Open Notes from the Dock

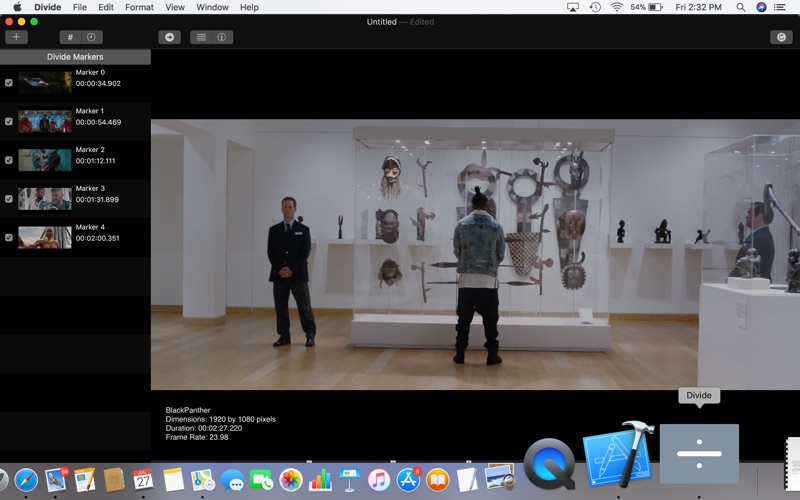(x=173, y=480)
